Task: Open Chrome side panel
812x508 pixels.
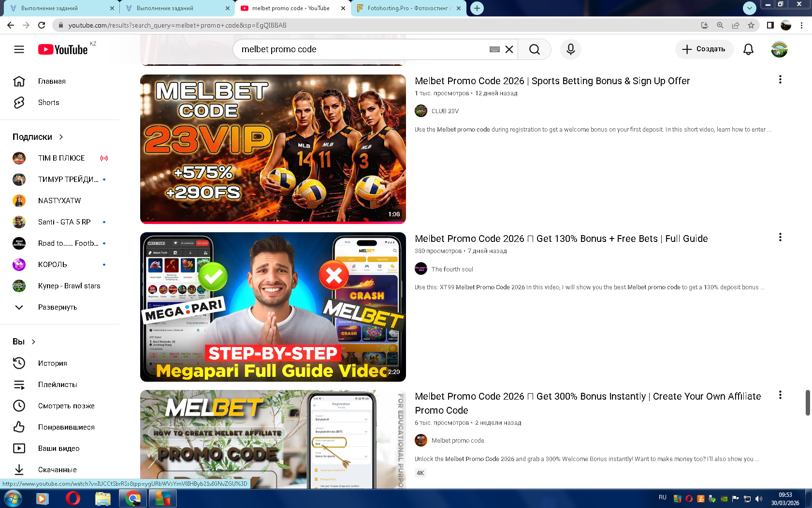Action: coord(770,25)
